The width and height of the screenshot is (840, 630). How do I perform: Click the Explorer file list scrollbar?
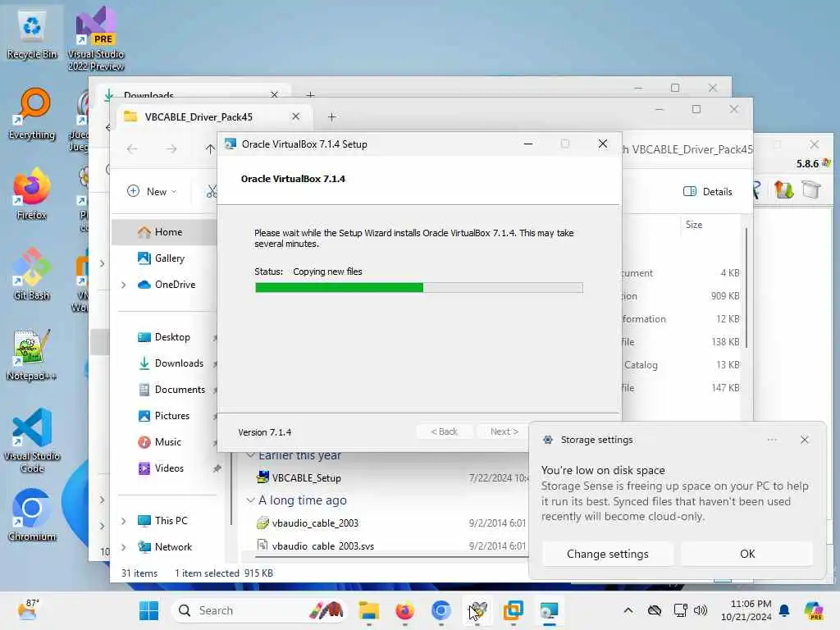coord(746,288)
